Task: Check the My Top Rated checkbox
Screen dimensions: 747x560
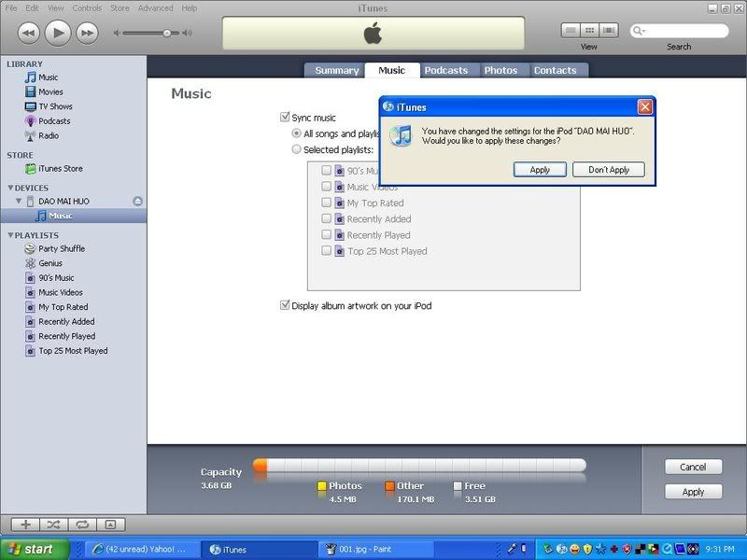Action: pyautogui.click(x=326, y=203)
